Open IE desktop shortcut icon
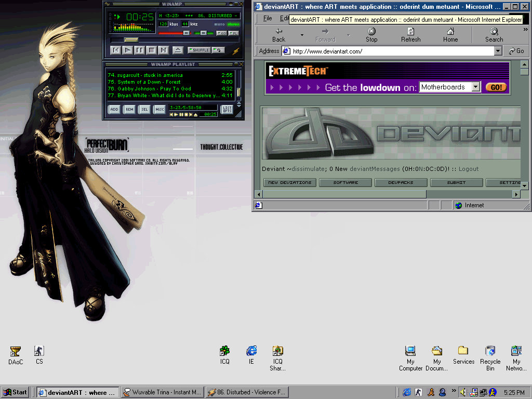532x399 pixels. 251,355
